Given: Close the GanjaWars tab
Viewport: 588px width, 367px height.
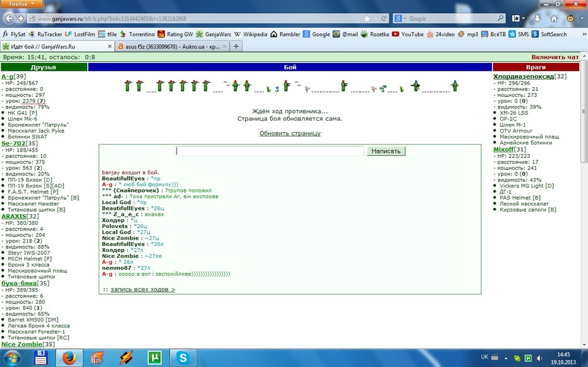Looking at the screenshot, I should pyautogui.click(x=109, y=47).
